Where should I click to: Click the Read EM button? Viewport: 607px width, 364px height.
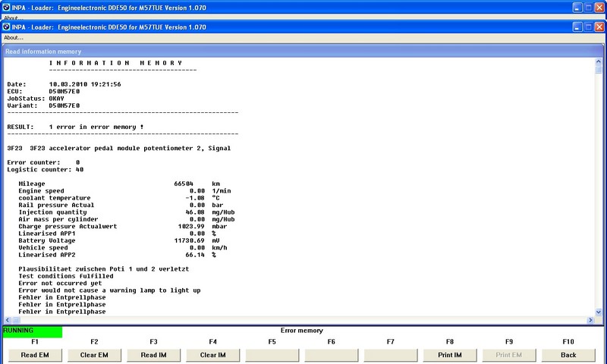35,355
